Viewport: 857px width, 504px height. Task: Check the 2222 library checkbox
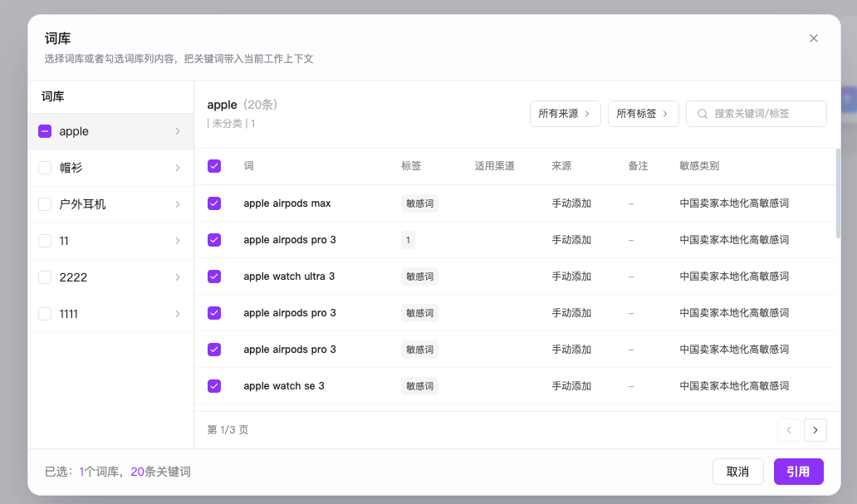click(x=45, y=277)
